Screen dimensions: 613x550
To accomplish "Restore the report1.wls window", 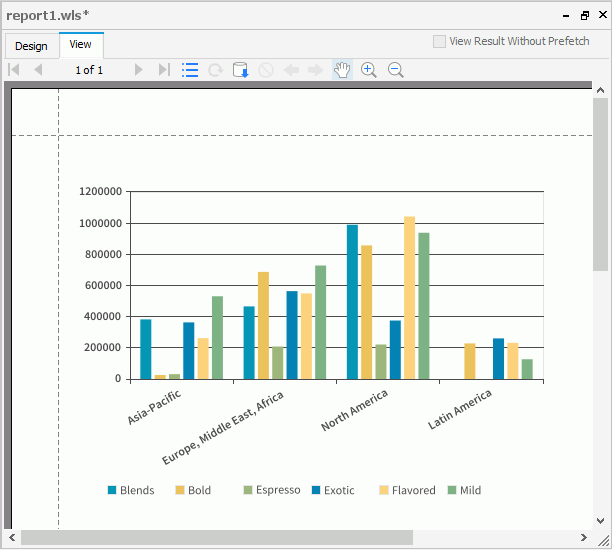I will click(x=585, y=16).
